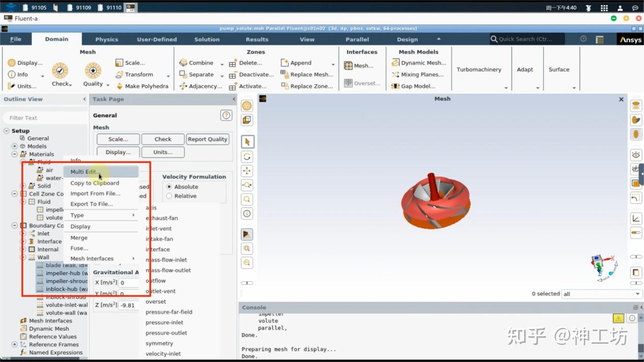Click Separate zones
Image resolution: width=644 pixels, height=362 pixels.
pyautogui.click(x=196, y=75)
